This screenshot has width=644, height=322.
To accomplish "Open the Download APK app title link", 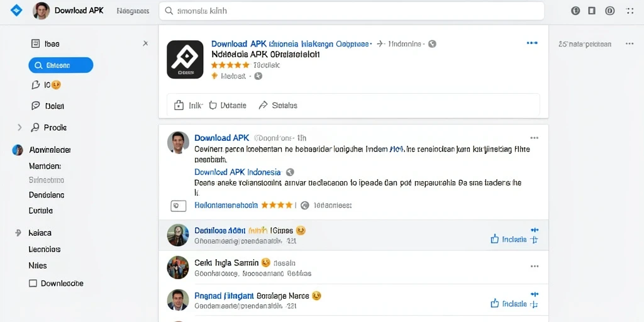I will pyautogui.click(x=292, y=43).
